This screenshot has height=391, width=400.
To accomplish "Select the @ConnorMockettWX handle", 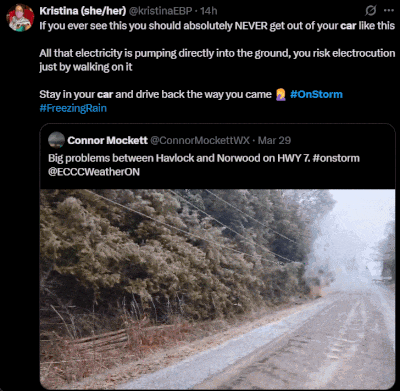I will [x=200, y=140].
